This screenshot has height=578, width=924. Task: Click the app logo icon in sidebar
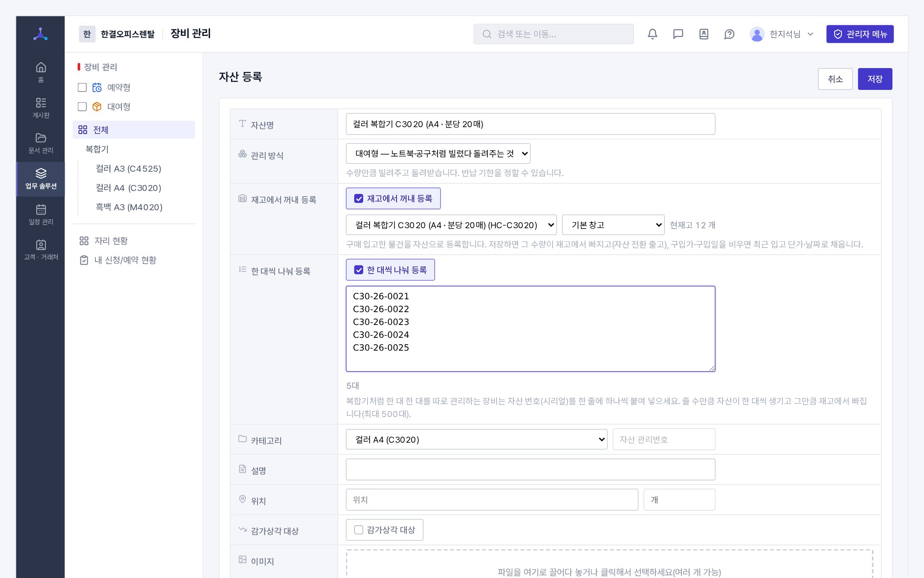[41, 34]
